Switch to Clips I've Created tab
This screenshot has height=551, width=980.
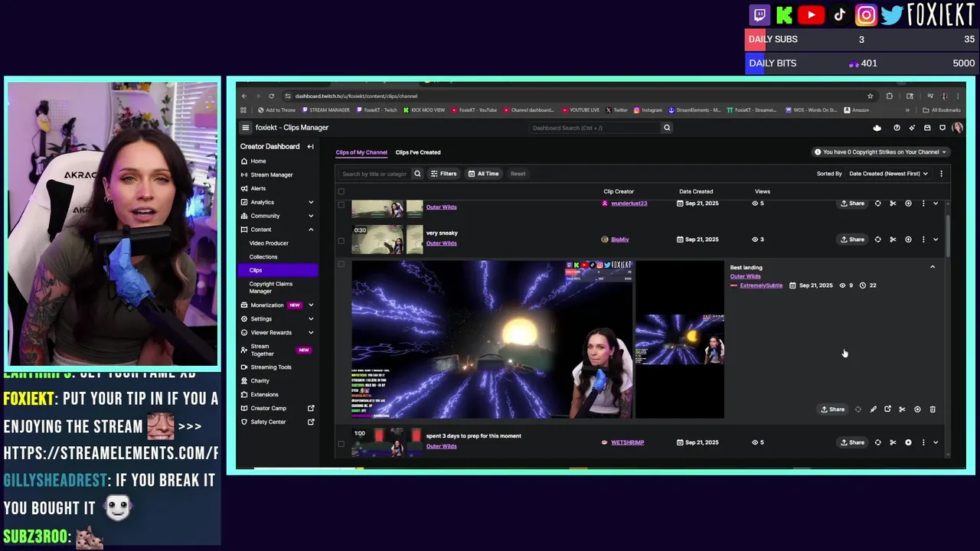coord(418,152)
